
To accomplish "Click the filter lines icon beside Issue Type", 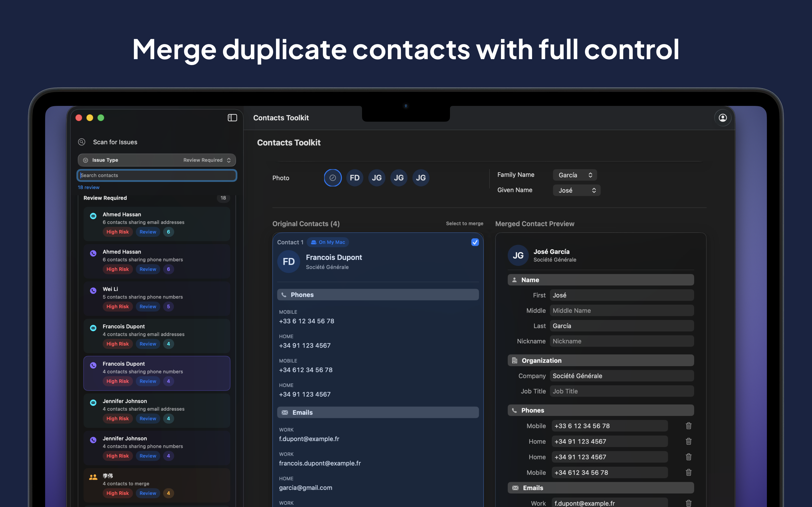I will (86, 160).
